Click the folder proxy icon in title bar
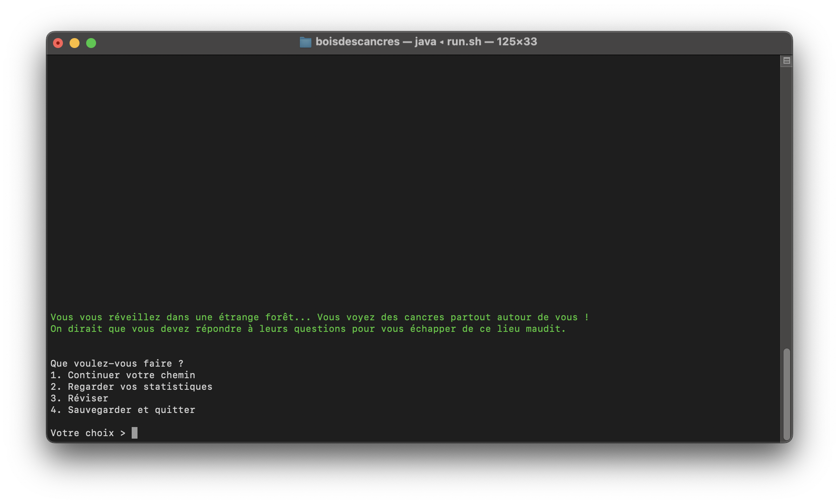This screenshot has height=504, width=839. click(305, 42)
